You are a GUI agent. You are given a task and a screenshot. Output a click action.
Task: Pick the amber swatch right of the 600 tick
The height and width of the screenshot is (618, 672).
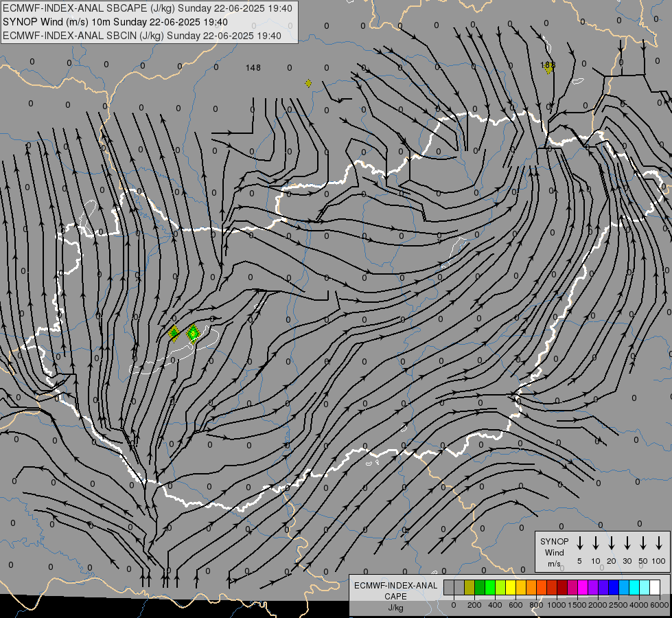[521, 587]
